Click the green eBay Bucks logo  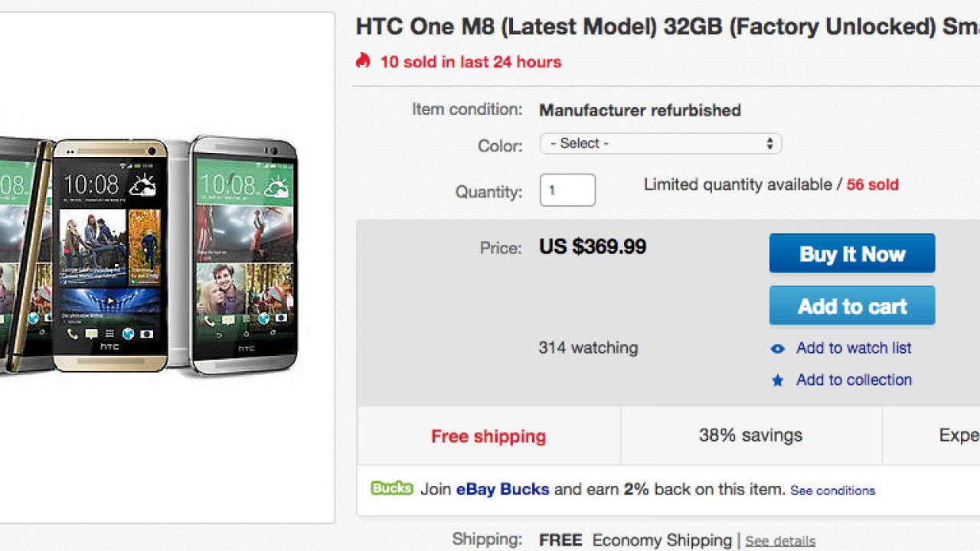pyautogui.click(x=391, y=488)
